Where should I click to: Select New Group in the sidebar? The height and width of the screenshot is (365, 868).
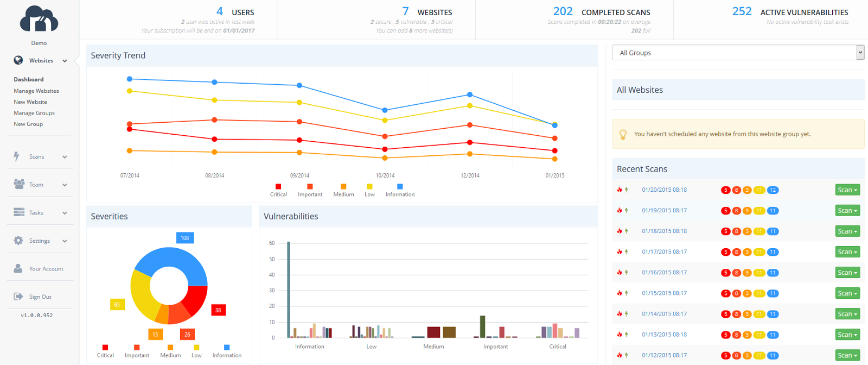pos(28,124)
